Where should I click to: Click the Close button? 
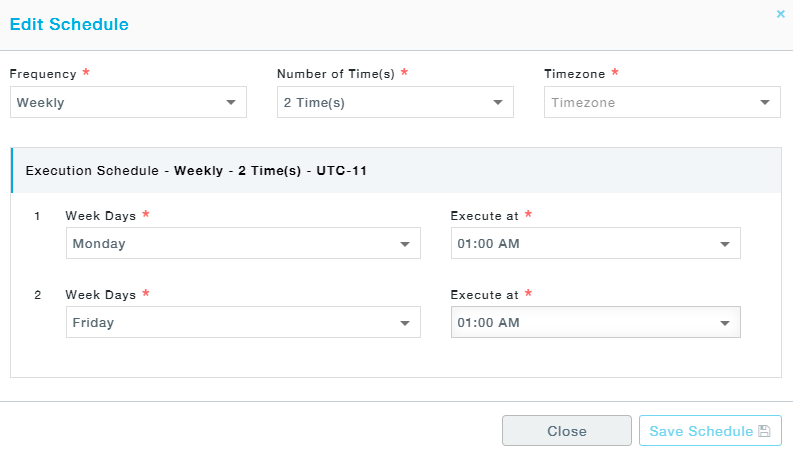[x=567, y=431]
